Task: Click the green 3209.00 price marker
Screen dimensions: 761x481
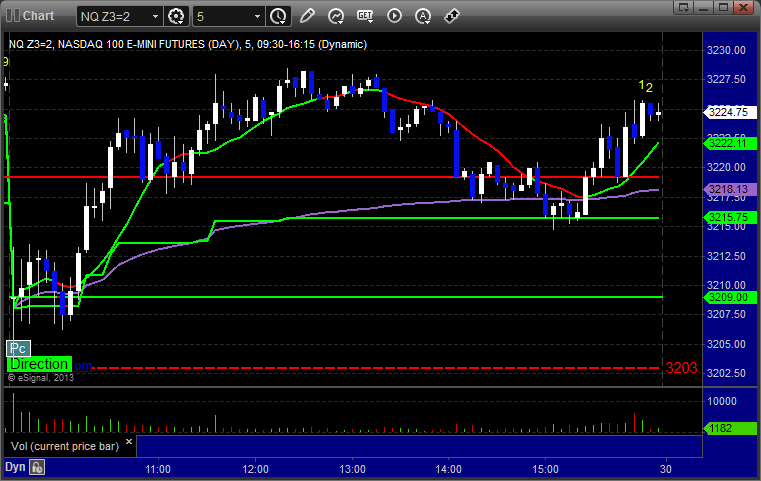Action: click(x=729, y=297)
